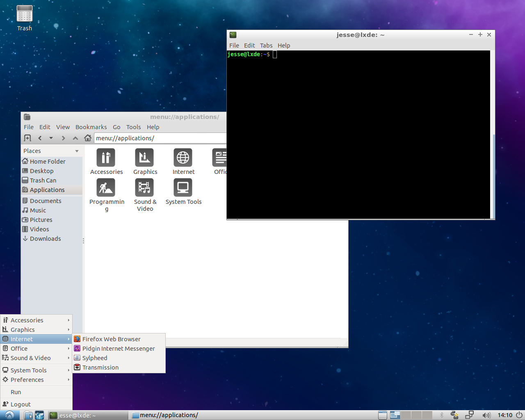Image resolution: width=525 pixels, height=420 pixels.
Task: Click the show desktop icon in the taskbar
Action: point(383,415)
